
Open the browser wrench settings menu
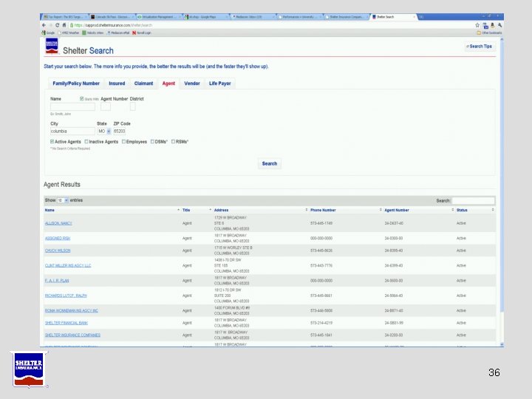(x=499, y=25)
